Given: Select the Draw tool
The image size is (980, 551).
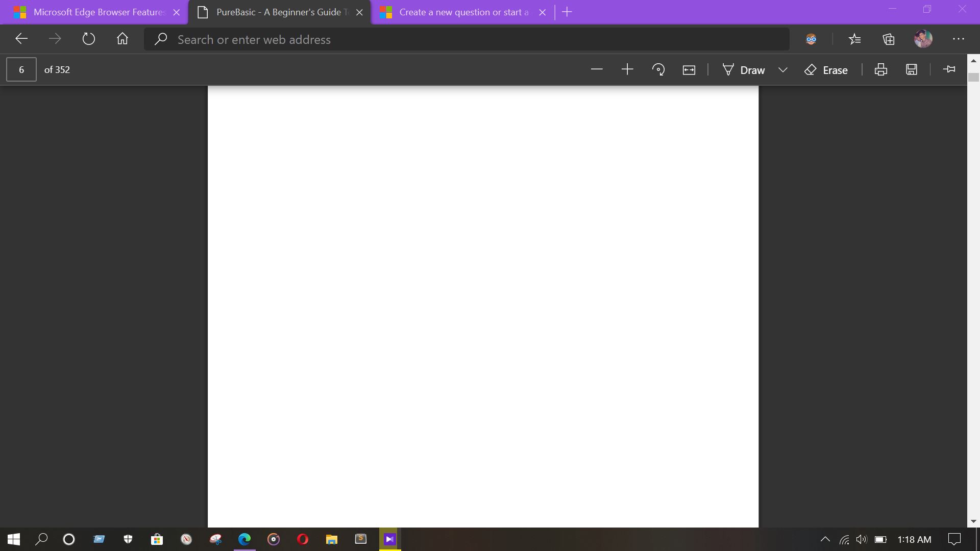Looking at the screenshot, I should click(x=744, y=70).
